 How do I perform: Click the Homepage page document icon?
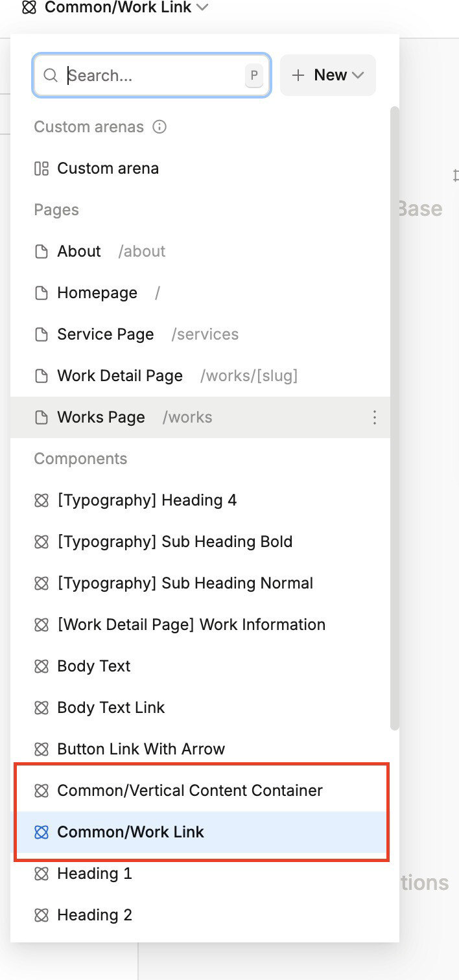41,293
